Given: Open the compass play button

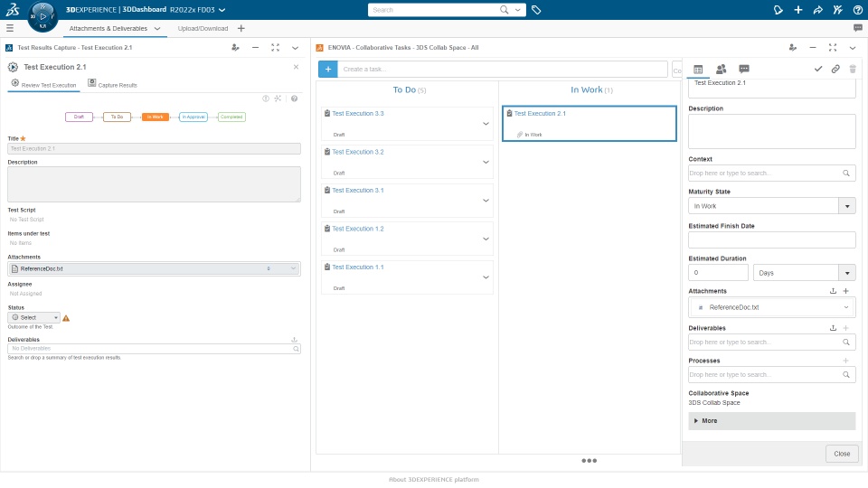Looking at the screenshot, I should point(42,16).
